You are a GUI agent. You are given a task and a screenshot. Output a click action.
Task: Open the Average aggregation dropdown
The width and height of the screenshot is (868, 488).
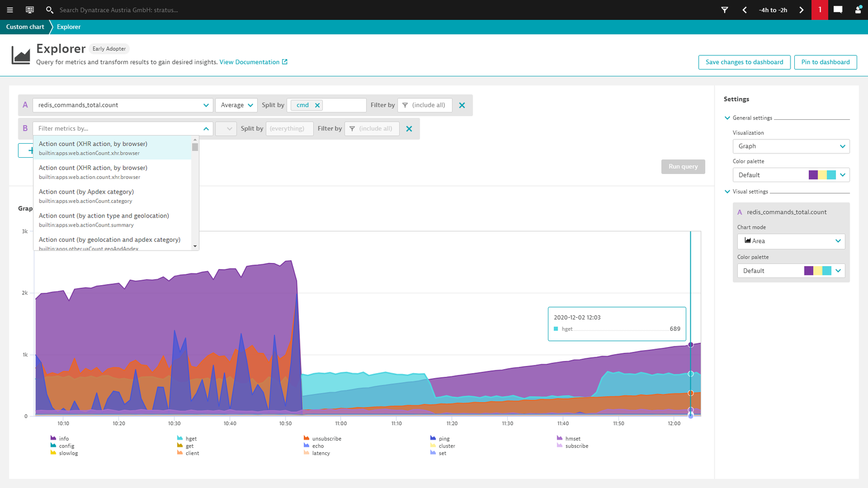(237, 105)
